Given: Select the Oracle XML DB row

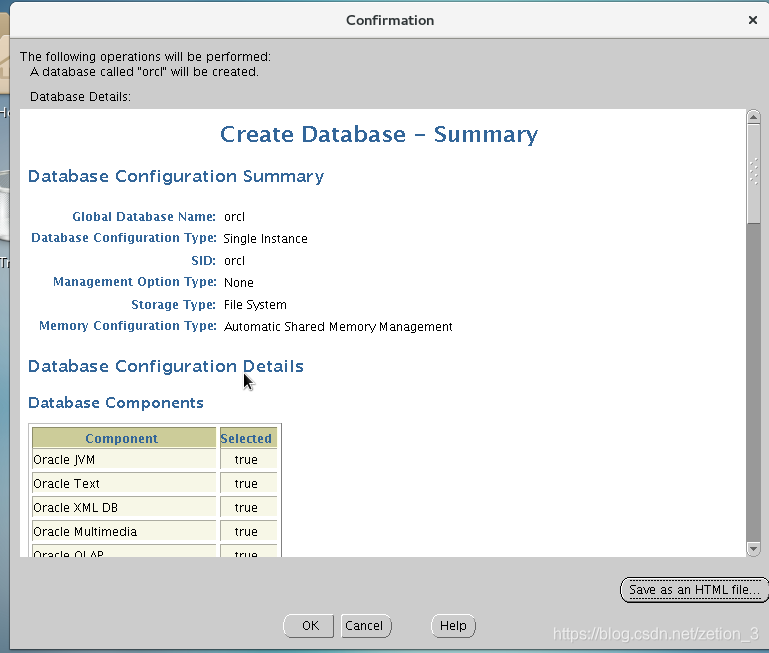Looking at the screenshot, I should (x=154, y=508).
